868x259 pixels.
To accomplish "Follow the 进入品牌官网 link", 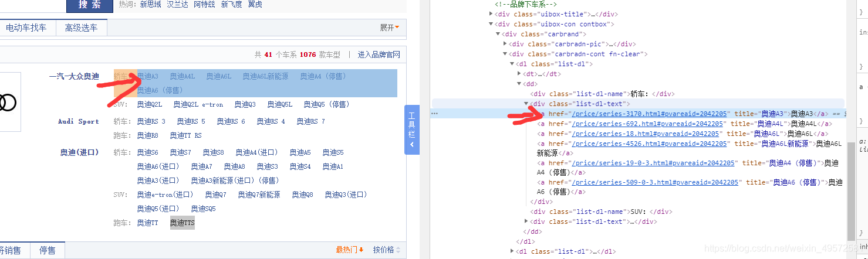I will [x=379, y=54].
